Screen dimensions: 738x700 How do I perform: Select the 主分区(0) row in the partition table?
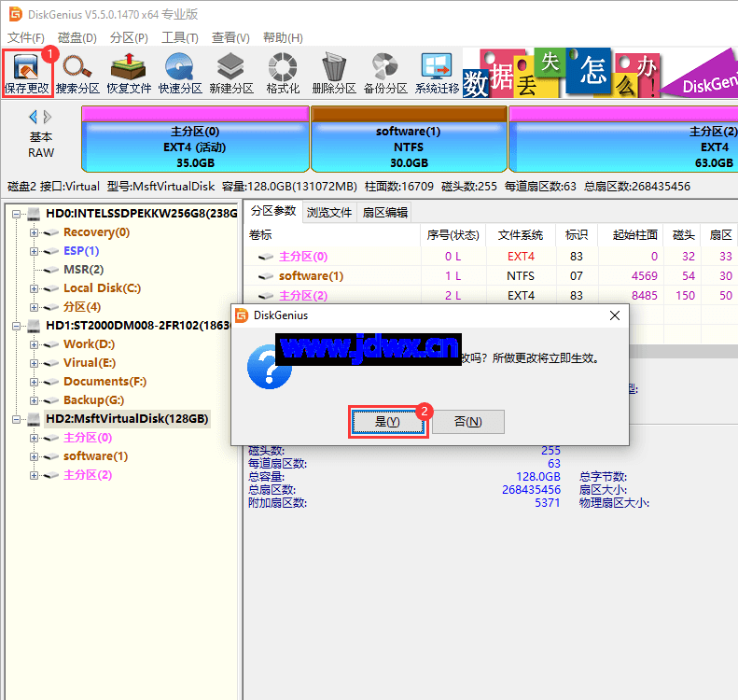click(x=491, y=257)
